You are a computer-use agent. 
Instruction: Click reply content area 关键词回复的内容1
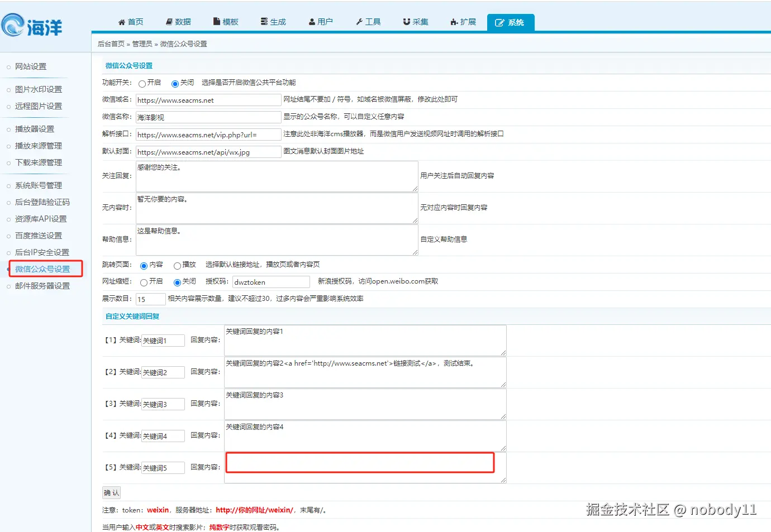(365, 341)
